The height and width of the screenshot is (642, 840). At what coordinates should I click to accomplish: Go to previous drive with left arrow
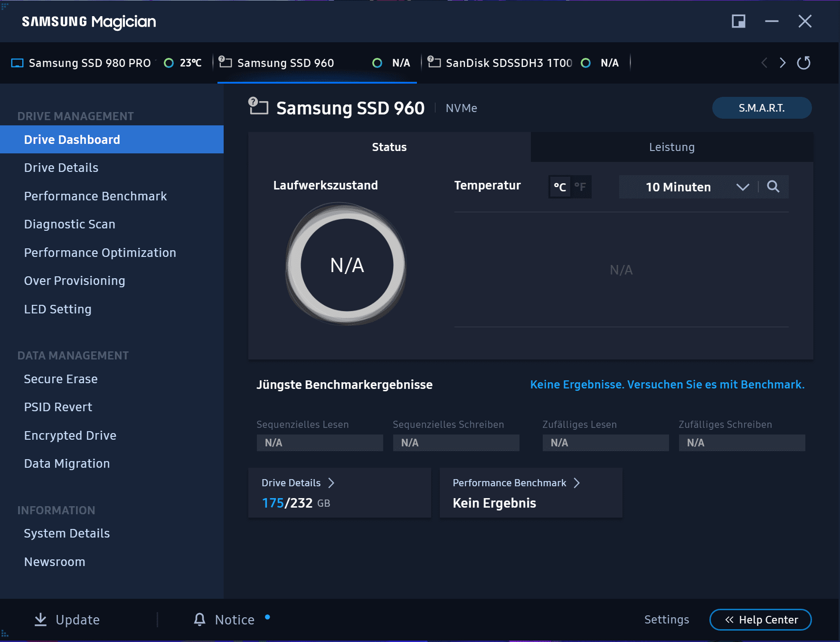click(764, 63)
